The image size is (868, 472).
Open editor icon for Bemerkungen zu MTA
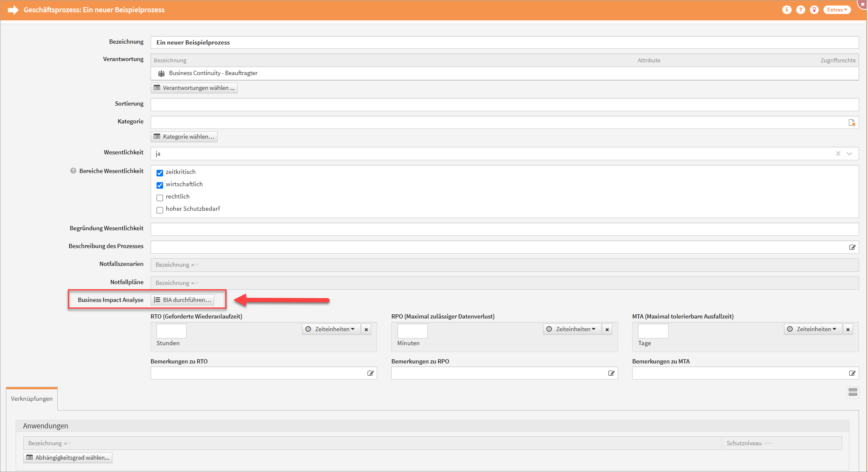coord(852,373)
